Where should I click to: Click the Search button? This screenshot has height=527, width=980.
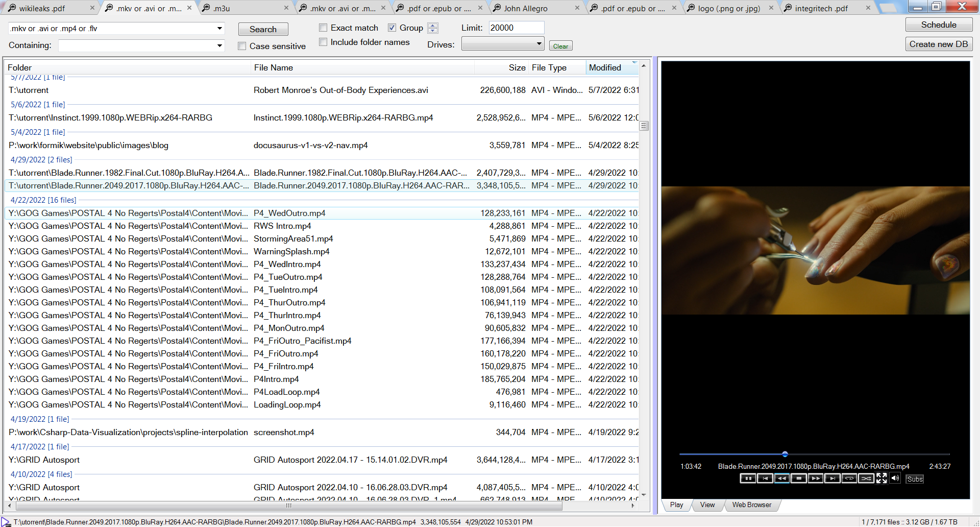263,29
